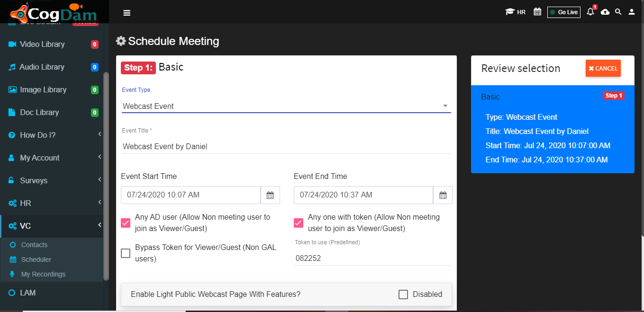Open the hamburger menu icon

(127, 13)
